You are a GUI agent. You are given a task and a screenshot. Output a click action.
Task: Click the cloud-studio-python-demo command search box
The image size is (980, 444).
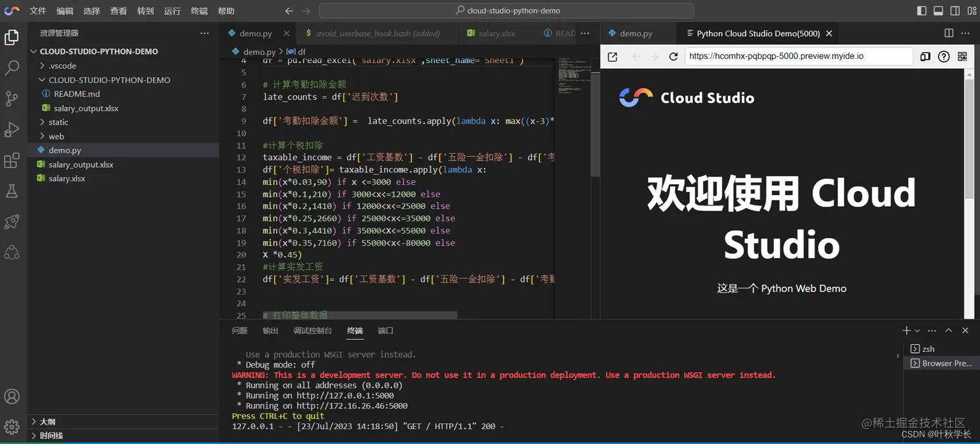(x=507, y=11)
